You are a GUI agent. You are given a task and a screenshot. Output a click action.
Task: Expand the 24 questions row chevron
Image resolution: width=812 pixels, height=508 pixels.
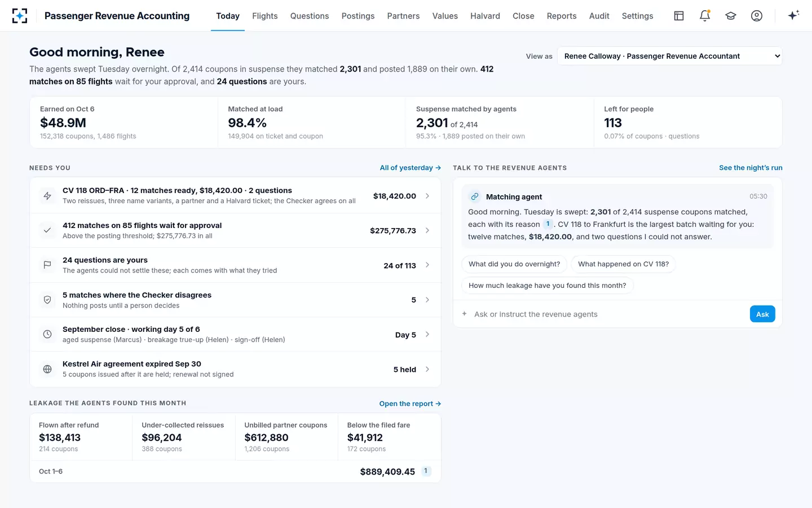click(x=427, y=265)
